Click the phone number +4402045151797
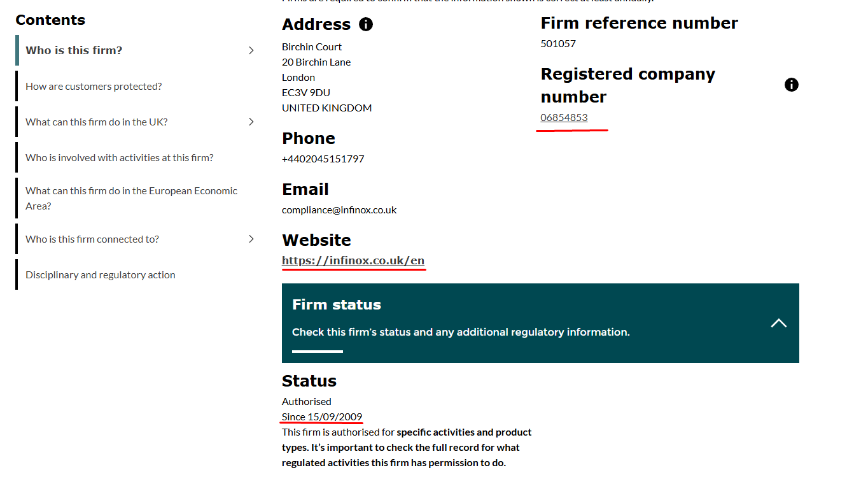Image resolution: width=868 pixels, height=484 pixels. click(x=323, y=159)
